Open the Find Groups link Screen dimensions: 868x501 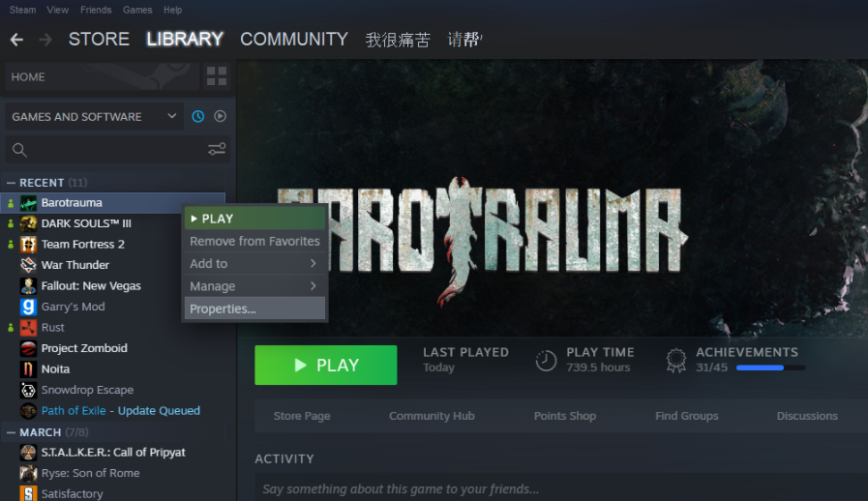pos(686,416)
